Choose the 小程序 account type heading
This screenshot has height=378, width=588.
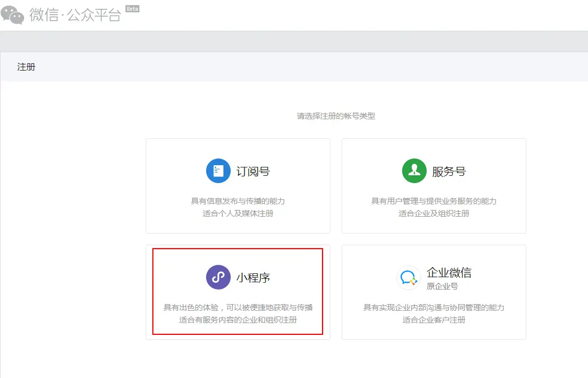[253, 278]
